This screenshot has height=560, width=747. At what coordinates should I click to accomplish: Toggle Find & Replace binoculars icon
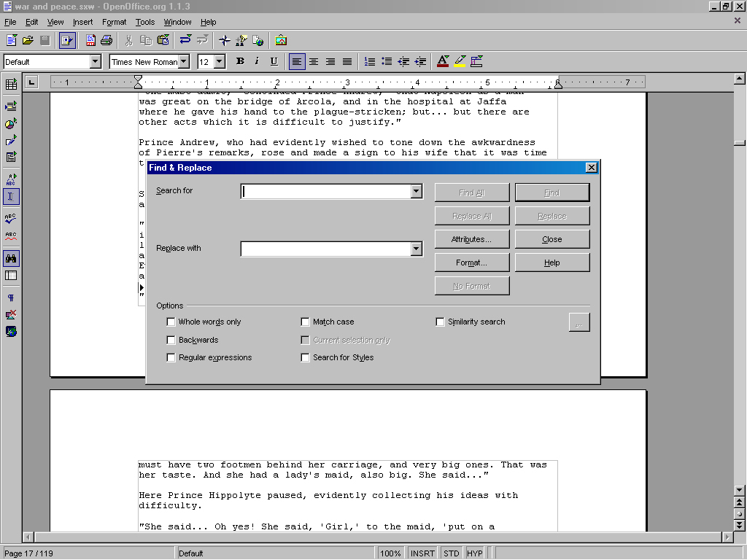tap(11, 258)
